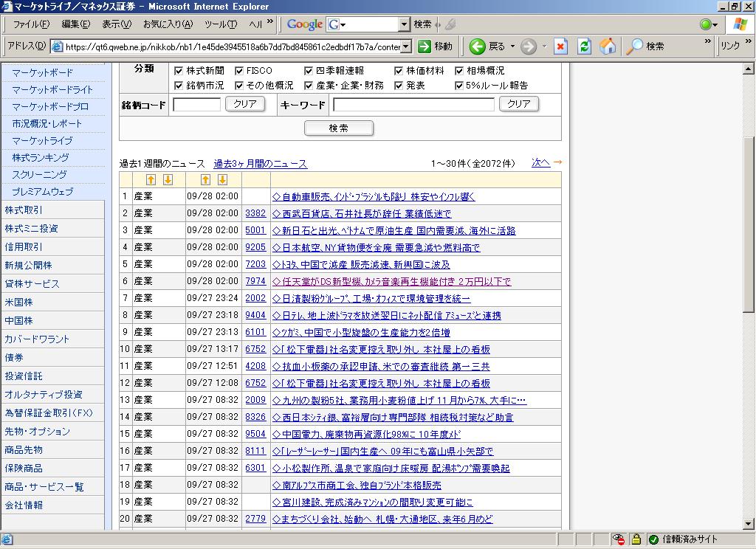Toggle the 産業・企業・財務 checkbox
The image size is (756, 549).
pyautogui.click(x=309, y=86)
